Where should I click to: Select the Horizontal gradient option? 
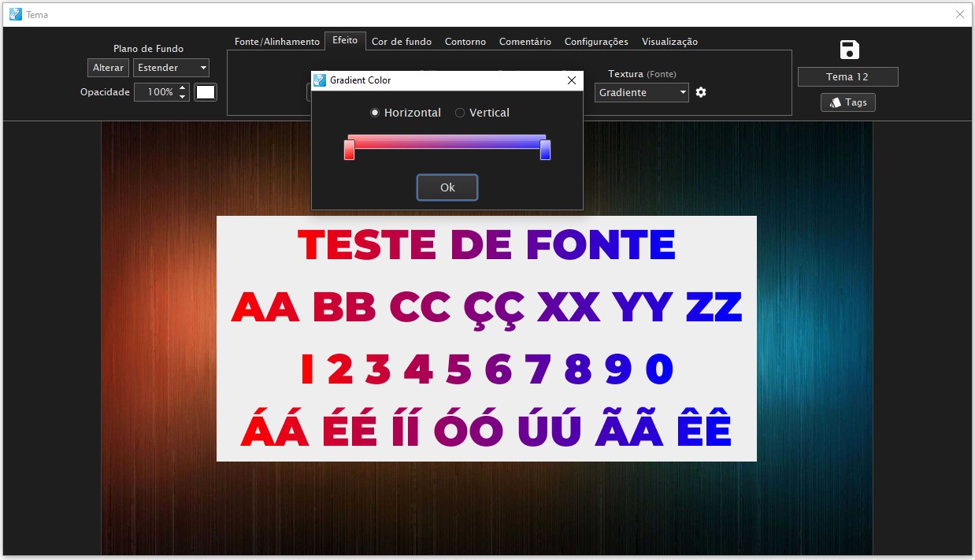(x=375, y=113)
